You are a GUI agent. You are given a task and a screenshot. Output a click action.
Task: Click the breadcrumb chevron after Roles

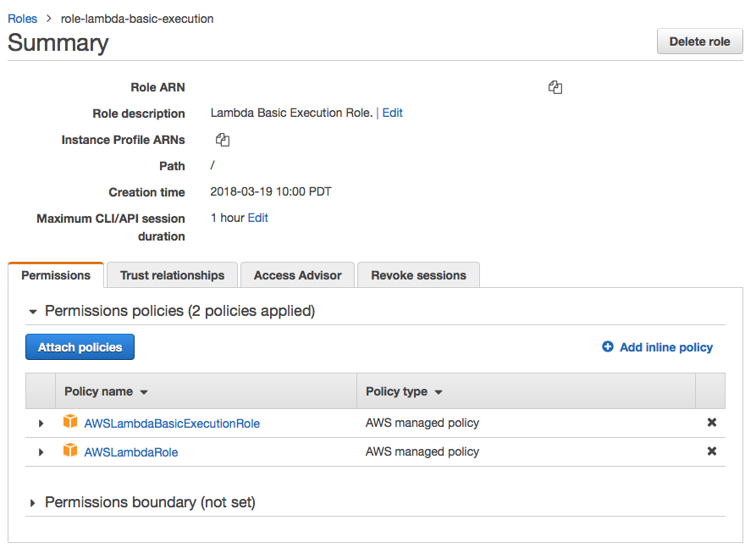[47, 18]
